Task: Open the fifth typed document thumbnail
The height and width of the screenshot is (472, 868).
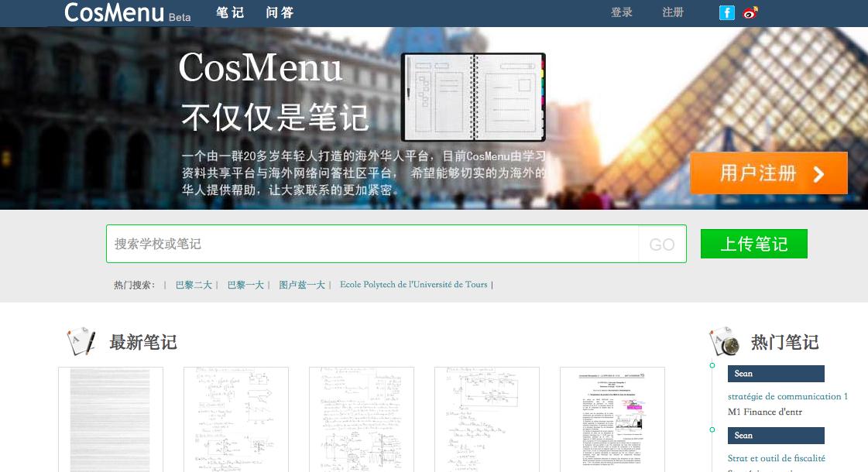Action: coord(612,419)
